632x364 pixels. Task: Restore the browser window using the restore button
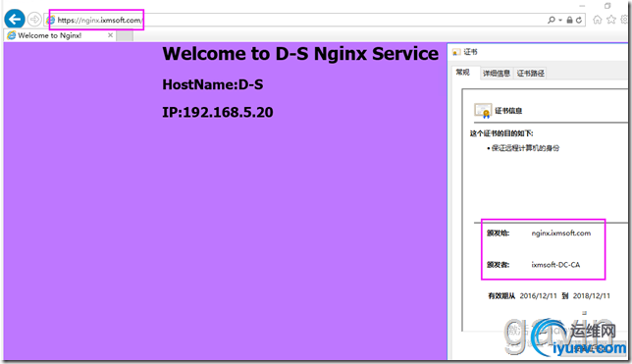[x=607, y=6]
